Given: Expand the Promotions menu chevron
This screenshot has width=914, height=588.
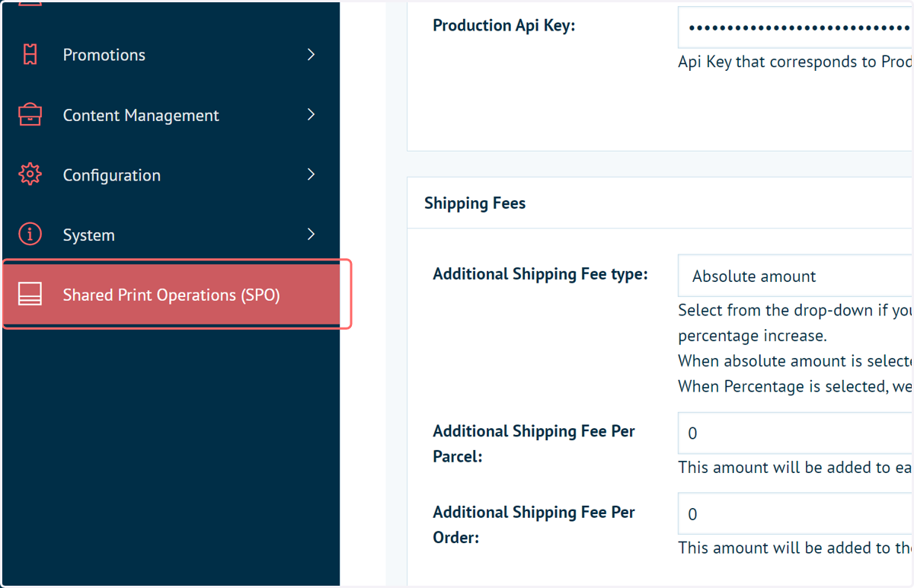Looking at the screenshot, I should pos(311,55).
